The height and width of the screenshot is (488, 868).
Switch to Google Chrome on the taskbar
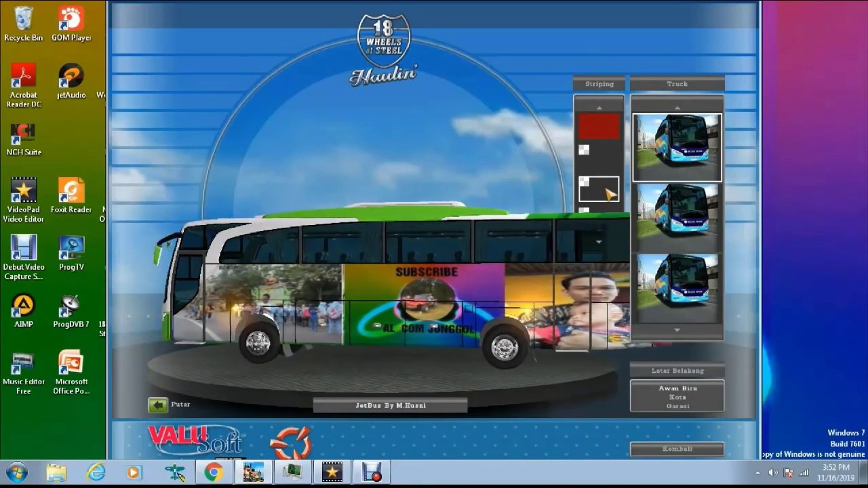[214, 472]
